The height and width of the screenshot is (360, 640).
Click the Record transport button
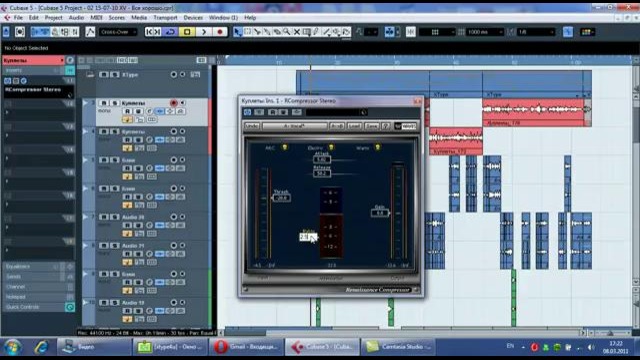pyautogui.click(x=220, y=32)
